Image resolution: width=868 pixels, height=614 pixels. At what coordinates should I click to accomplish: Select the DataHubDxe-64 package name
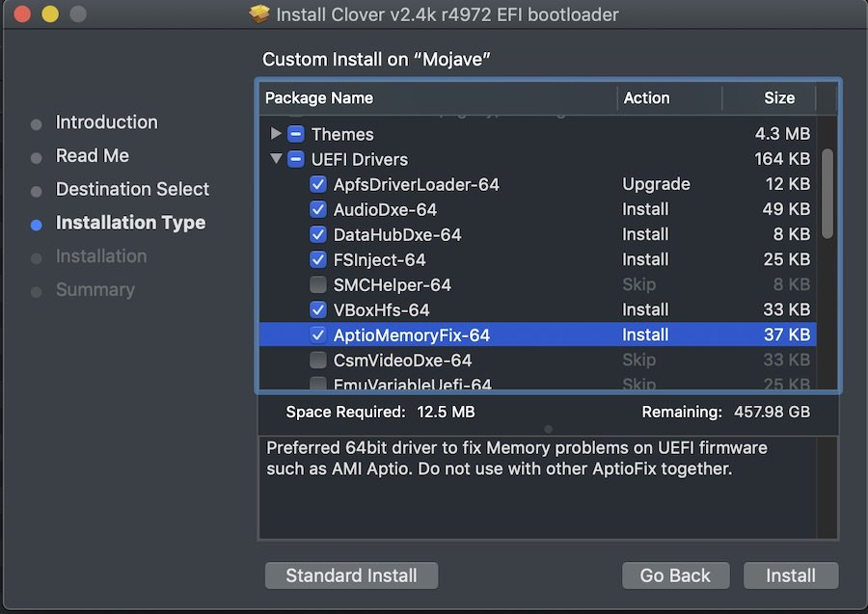(397, 234)
